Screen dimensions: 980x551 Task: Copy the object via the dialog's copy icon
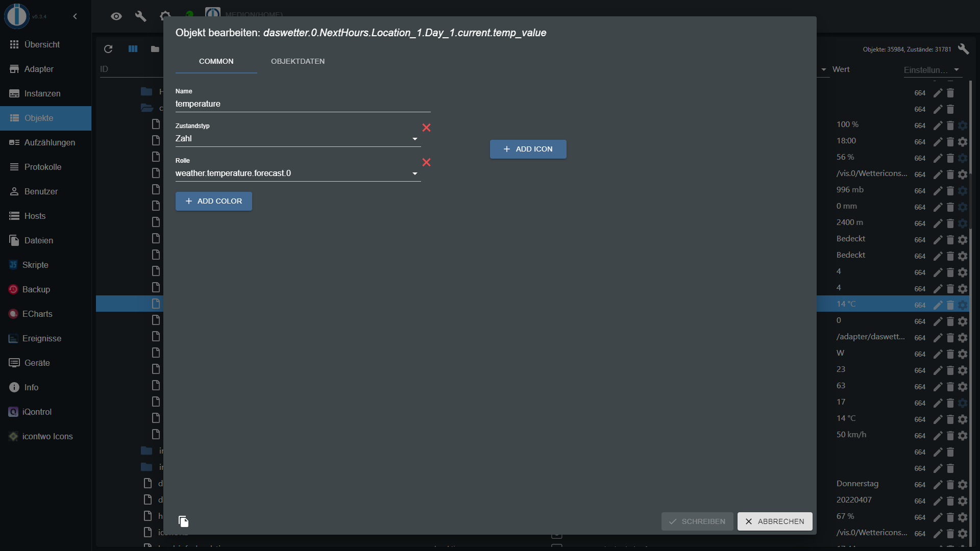[x=183, y=521]
